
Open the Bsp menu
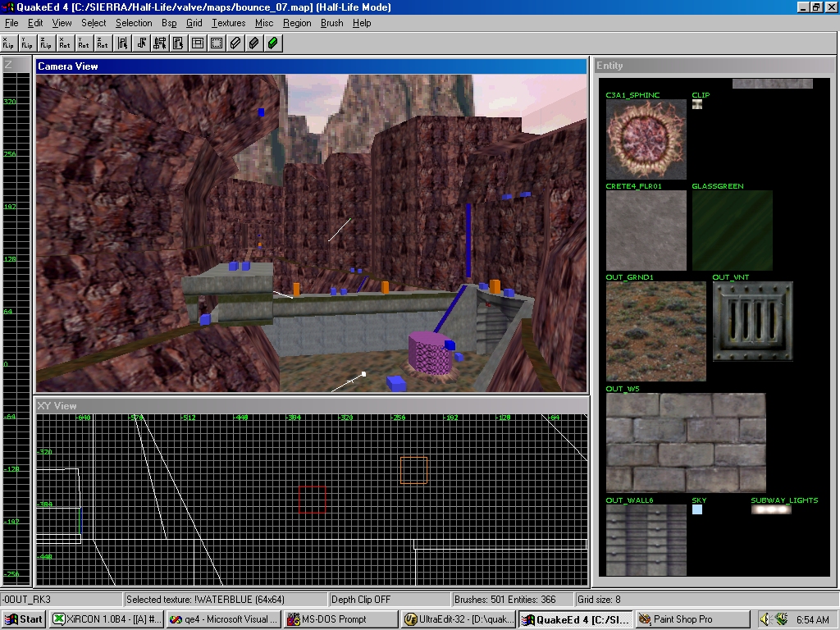tap(169, 23)
